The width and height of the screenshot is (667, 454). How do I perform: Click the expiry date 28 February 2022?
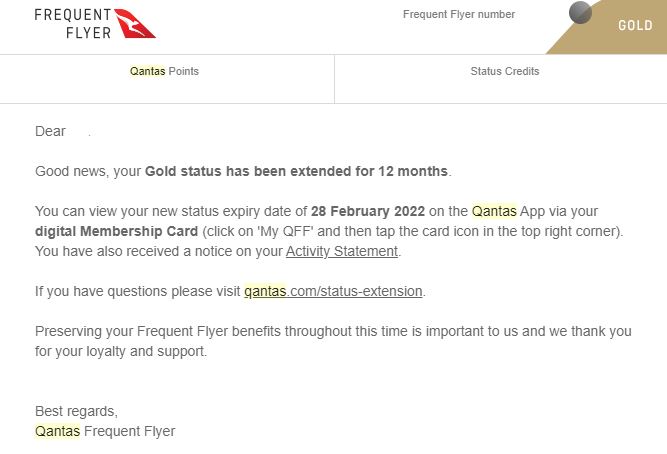(x=368, y=211)
